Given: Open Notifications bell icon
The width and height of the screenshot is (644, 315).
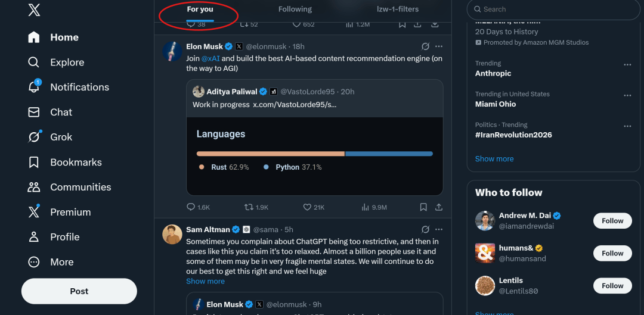Looking at the screenshot, I should 34,87.
